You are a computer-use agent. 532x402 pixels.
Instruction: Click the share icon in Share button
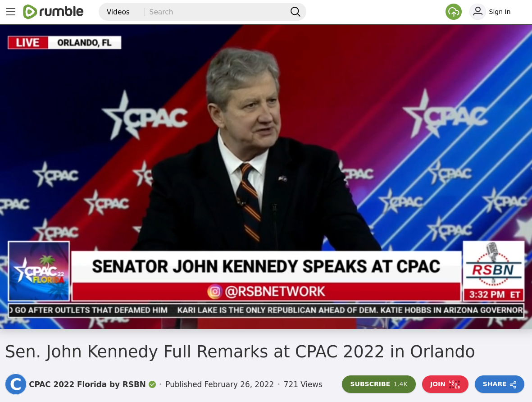click(513, 384)
